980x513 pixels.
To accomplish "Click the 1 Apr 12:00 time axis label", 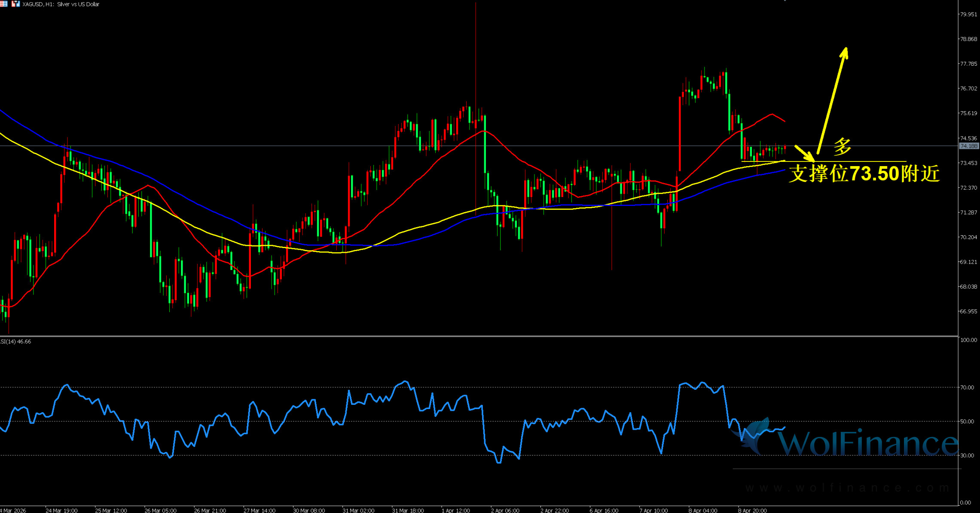I will click(x=455, y=510).
